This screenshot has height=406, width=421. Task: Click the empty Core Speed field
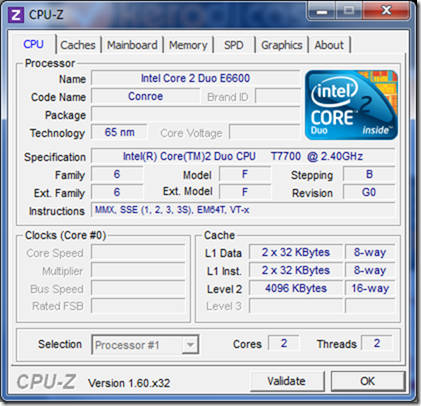coord(138,252)
